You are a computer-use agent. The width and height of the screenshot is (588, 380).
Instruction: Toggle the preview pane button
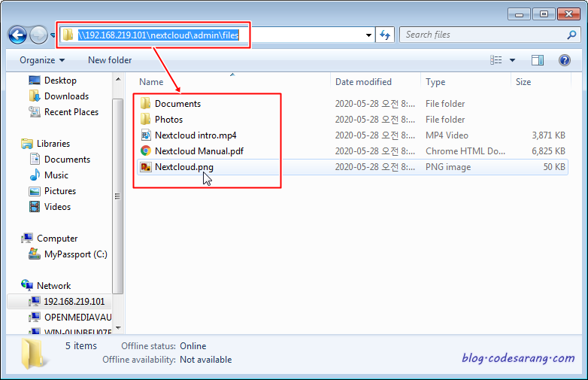point(538,60)
